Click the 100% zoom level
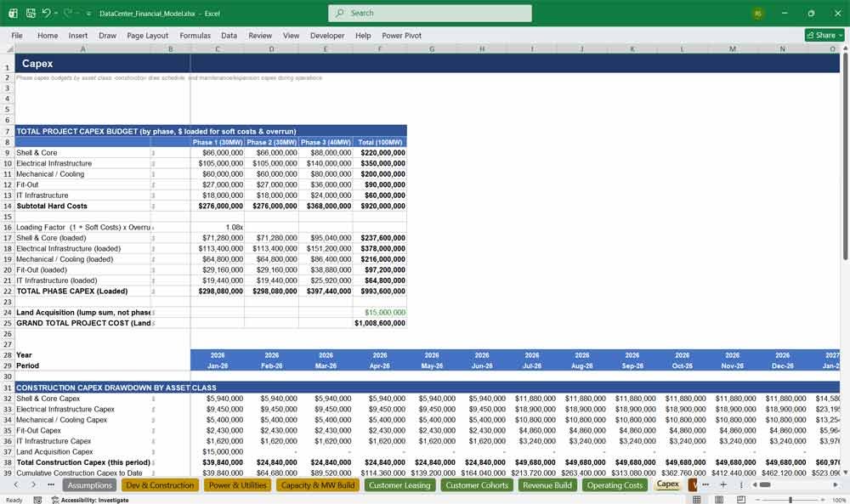Image resolution: width=850 pixels, height=504 pixels. tap(839, 500)
